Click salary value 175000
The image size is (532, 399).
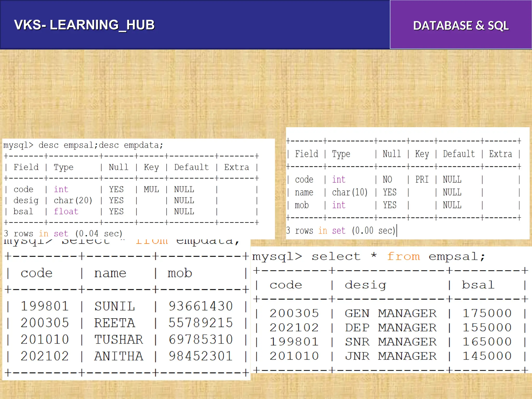point(487,313)
